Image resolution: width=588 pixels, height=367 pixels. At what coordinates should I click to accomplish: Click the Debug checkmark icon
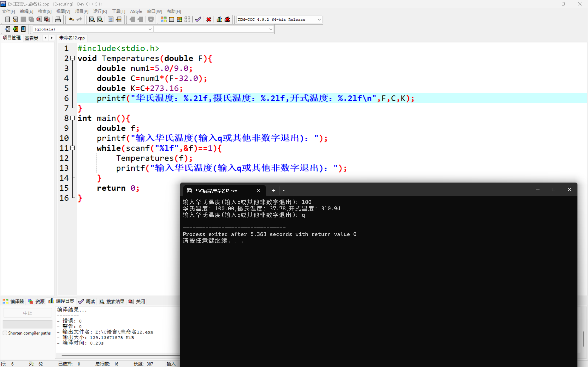198,19
